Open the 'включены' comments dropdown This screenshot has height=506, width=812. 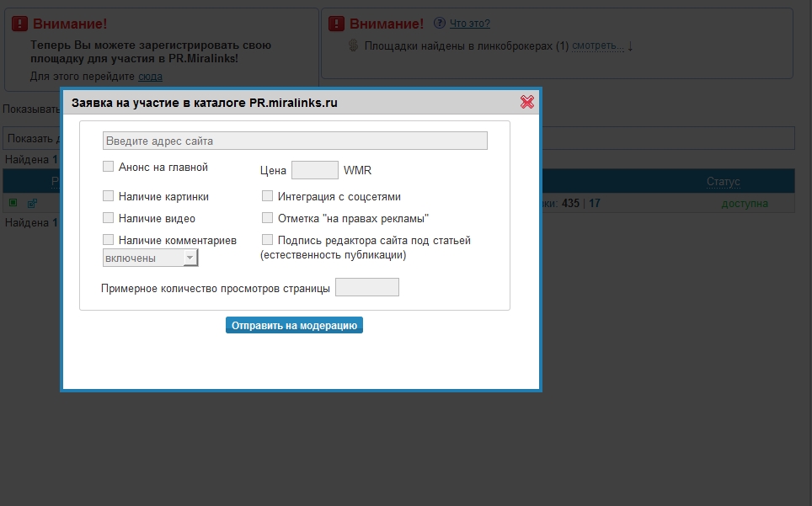(x=150, y=258)
